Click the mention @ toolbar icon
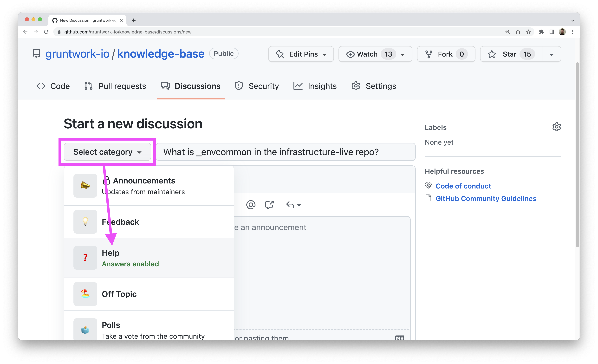Viewport: 598px width, 364px height. point(251,205)
